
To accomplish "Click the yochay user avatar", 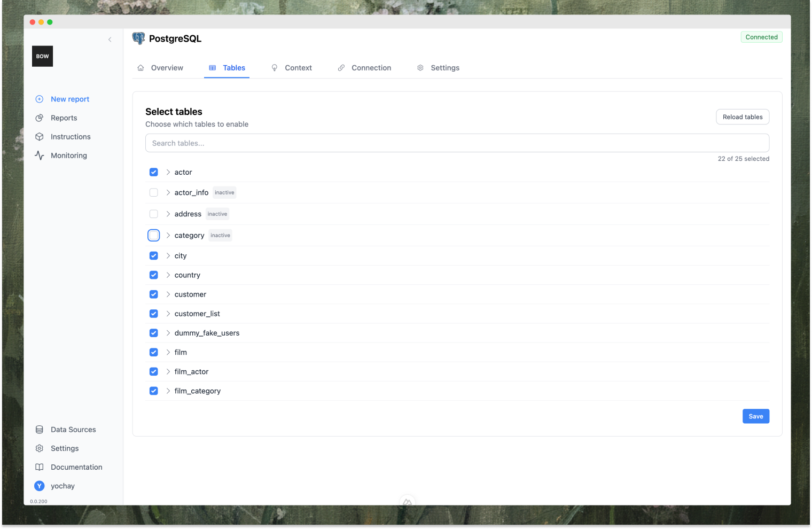I will point(40,486).
